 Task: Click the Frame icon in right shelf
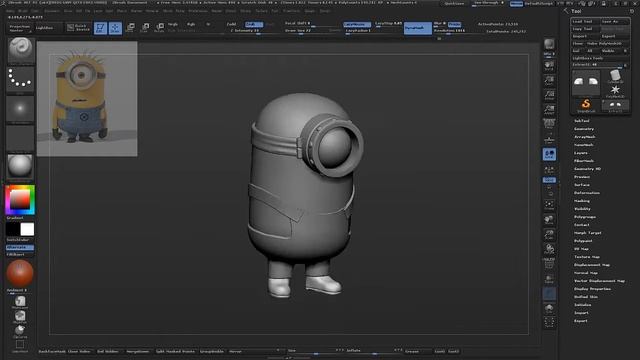pos(549,205)
